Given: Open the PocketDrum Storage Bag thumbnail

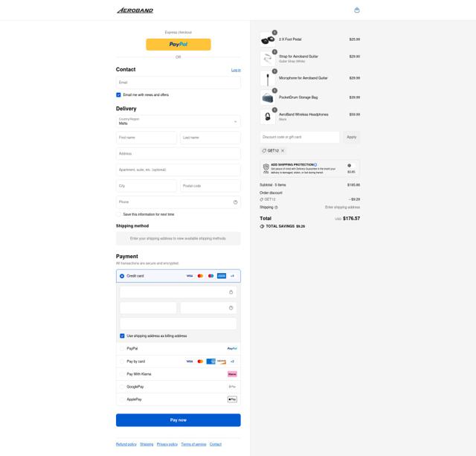Looking at the screenshot, I should pyautogui.click(x=268, y=97).
